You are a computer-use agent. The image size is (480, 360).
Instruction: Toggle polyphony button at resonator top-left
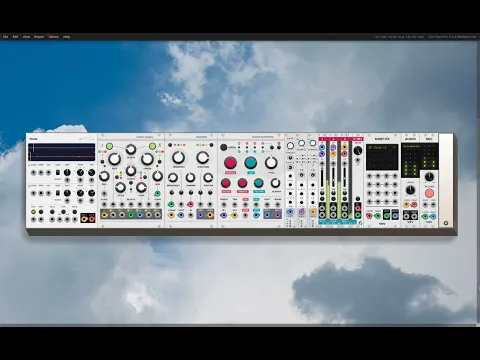pyautogui.click(x=170, y=145)
